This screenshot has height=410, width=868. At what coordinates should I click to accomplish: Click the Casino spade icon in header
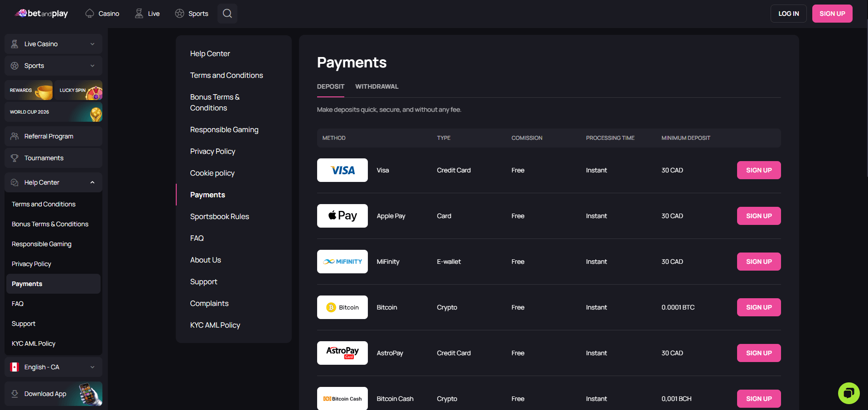[x=90, y=14]
